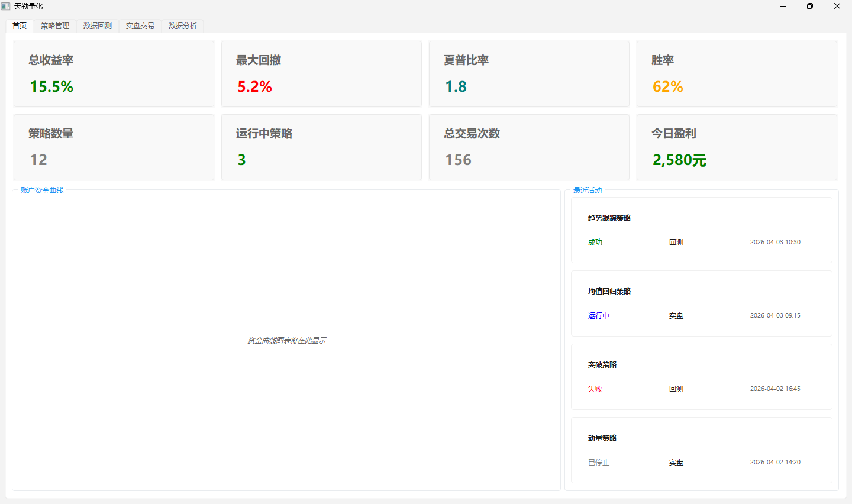Open the 数据回测 tab
Viewport: 852px width, 504px height.
coord(98,26)
